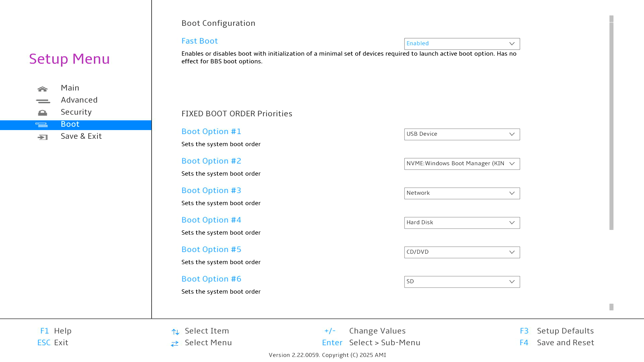The height and width of the screenshot is (362, 644).
Task: Click the Fast Boot setting label
Action: tap(200, 41)
